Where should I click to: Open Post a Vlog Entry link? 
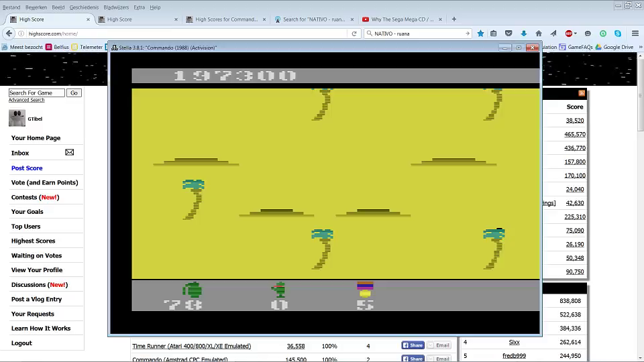36,299
